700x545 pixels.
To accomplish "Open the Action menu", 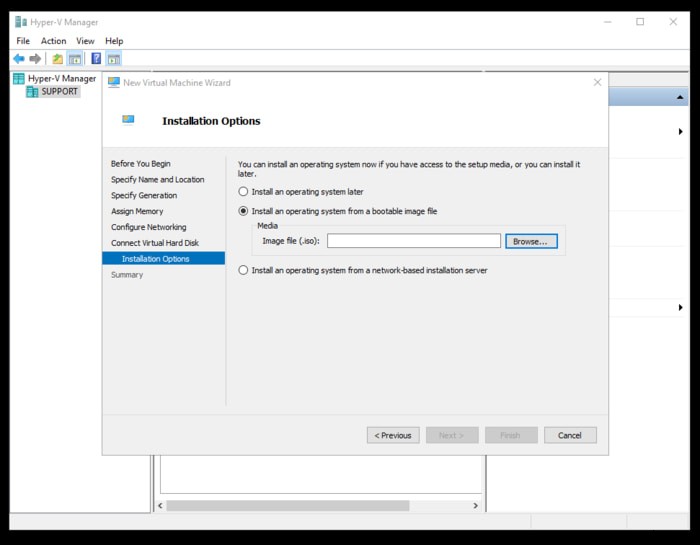I will tap(53, 41).
